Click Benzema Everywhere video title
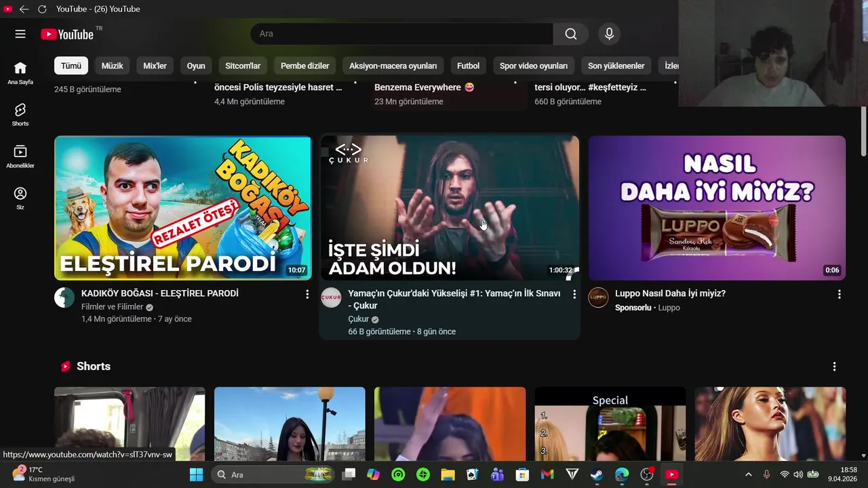The image size is (868, 488). (424, 87)
